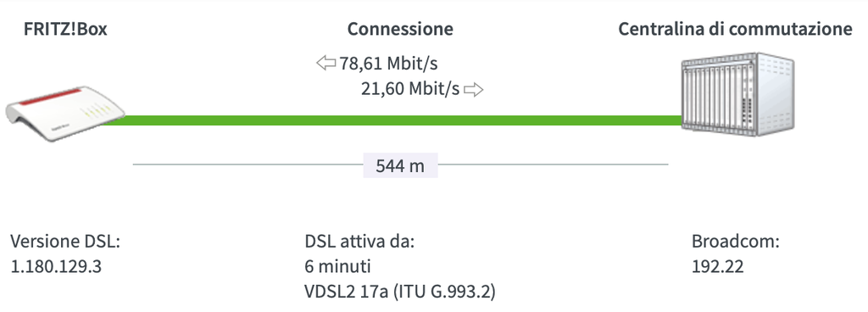This screenshot has width=868, height=312.
Task: Select the FRITZ!Box heading
Action: pos(65,30)
